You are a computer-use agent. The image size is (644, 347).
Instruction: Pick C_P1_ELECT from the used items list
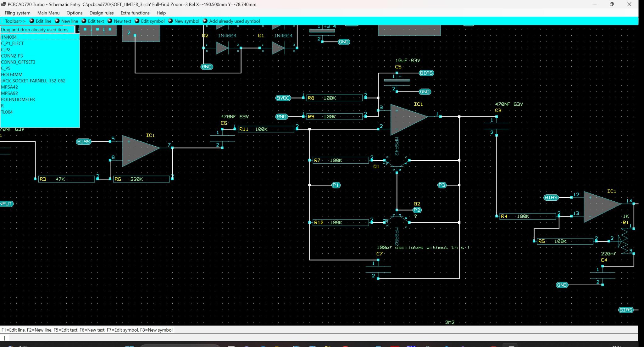click(x=40, y=43)
